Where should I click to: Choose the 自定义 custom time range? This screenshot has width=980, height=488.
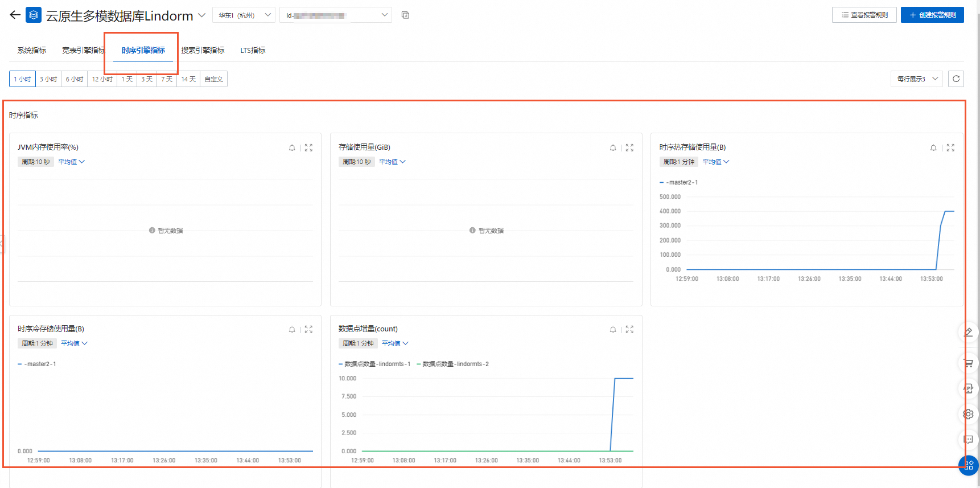214,79
